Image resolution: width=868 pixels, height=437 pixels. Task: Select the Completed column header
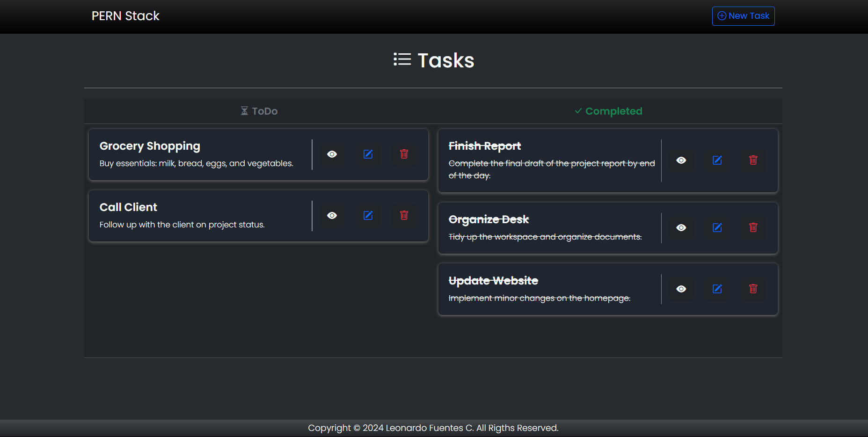(x=608, y=111)
